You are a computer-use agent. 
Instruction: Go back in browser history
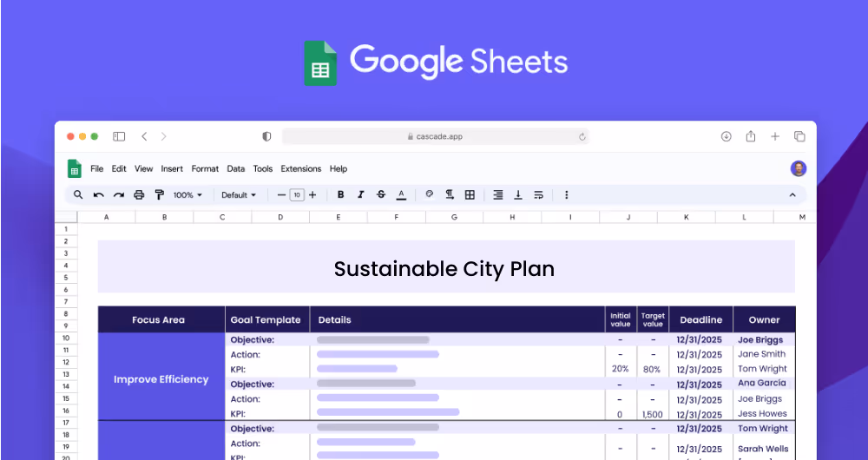(144, 136)
